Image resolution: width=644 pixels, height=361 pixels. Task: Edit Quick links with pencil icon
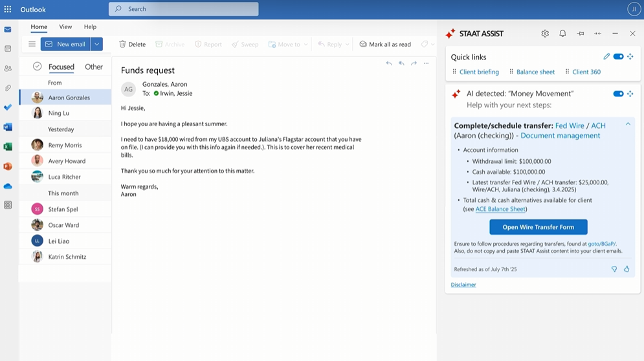tap(606, 56)
